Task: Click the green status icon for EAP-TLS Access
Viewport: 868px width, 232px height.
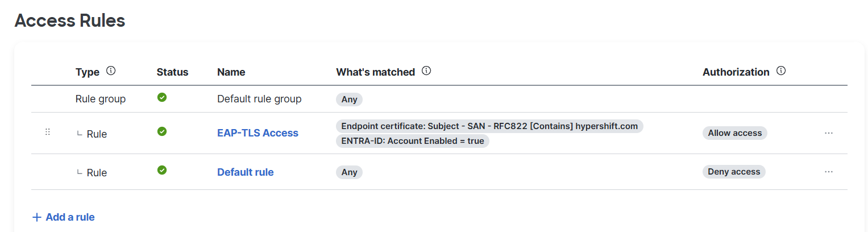Action: point(162,132)
